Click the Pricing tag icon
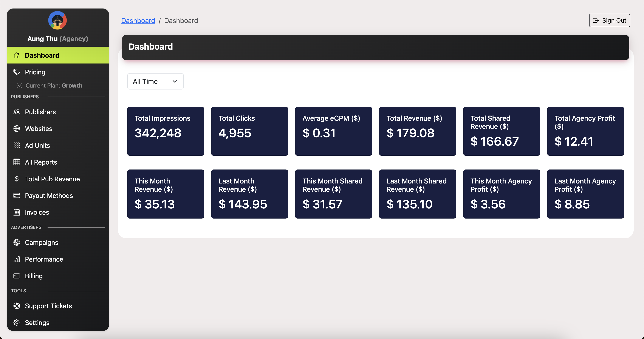Image resolution: width=644 pixels, height=339 pixels. point(17,72)
